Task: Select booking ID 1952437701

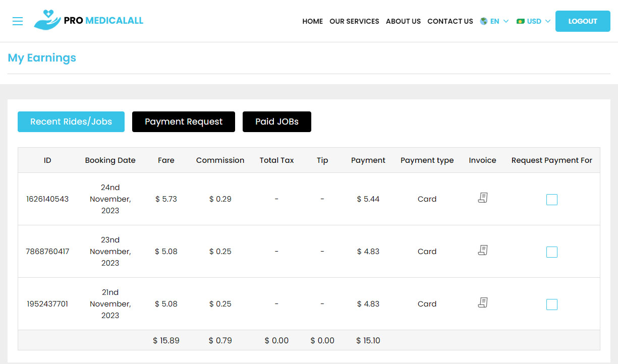Action: (x=47, y=304)
